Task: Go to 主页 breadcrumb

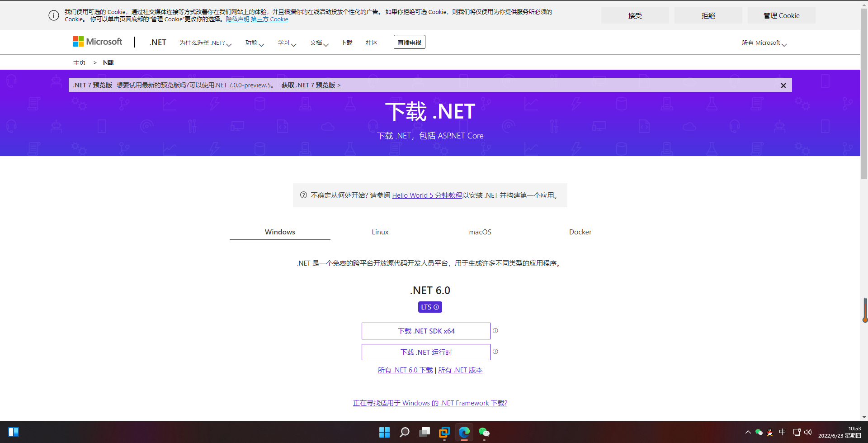Action: click(80, 62)
